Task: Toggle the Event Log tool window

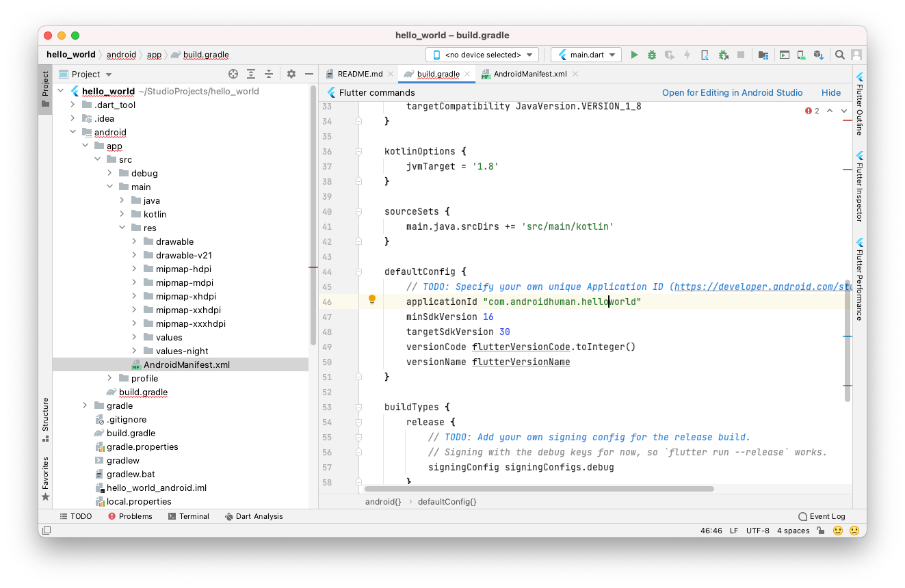Action: [822, 516]
